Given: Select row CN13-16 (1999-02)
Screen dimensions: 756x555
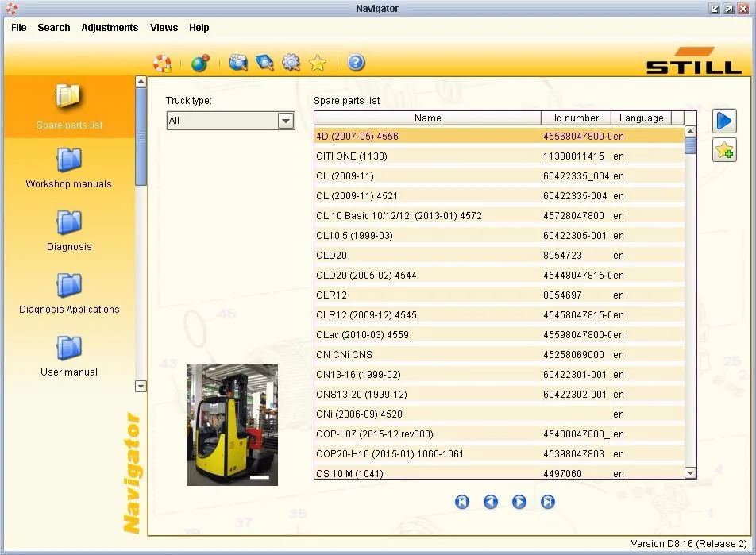Looking at the screenshot, I should click(x=499, y=374).
